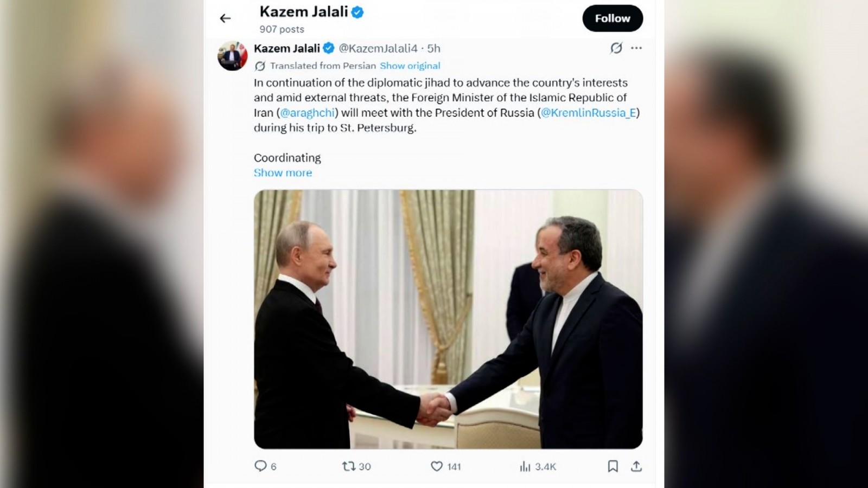Open Kazem Jalali's profile avatar
The image size is (868, 488).
click(232, 55)
